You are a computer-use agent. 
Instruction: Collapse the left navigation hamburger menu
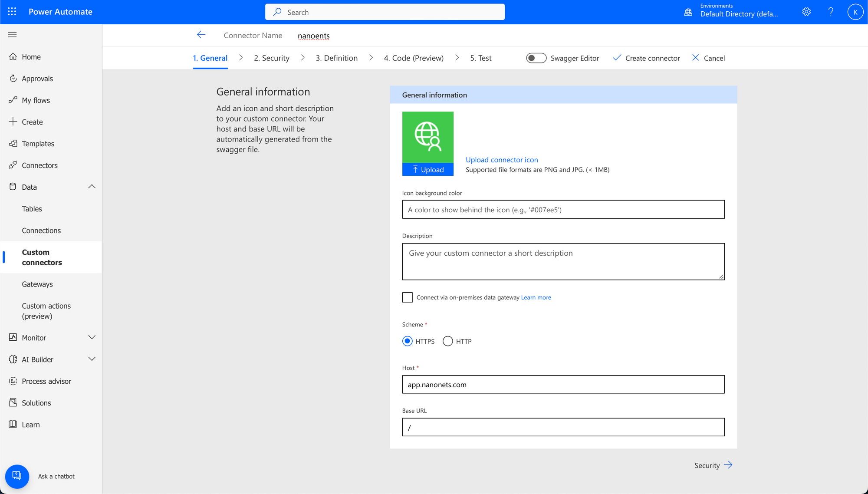(x=12, y=35)
